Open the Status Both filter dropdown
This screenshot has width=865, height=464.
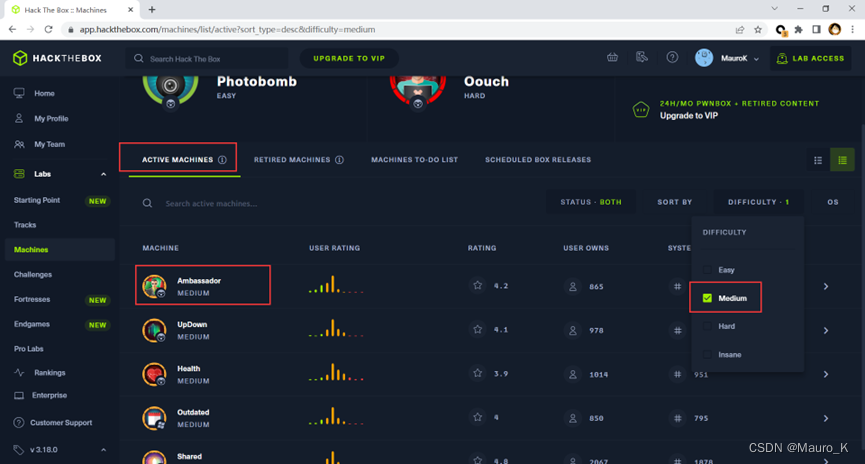(x=591, y=202)
